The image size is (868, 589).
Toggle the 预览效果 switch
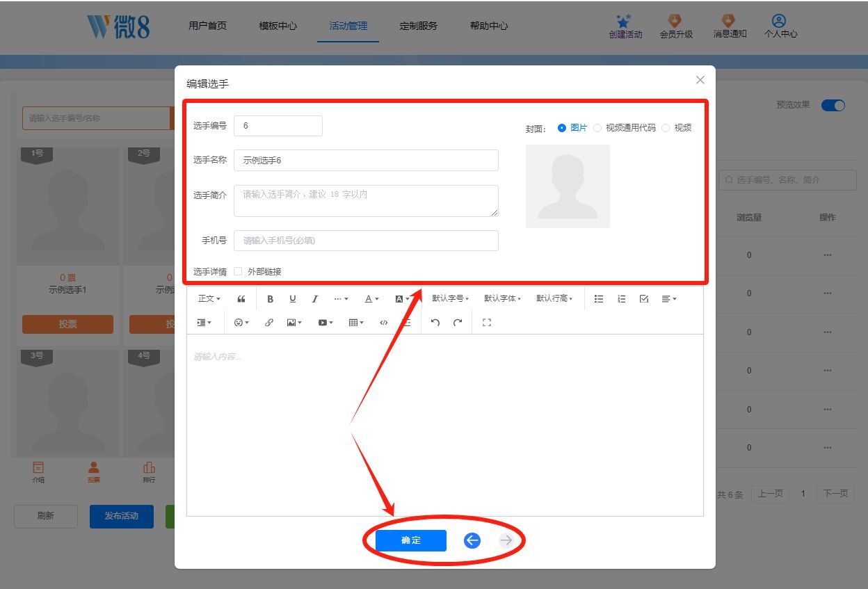coord(833,106)
